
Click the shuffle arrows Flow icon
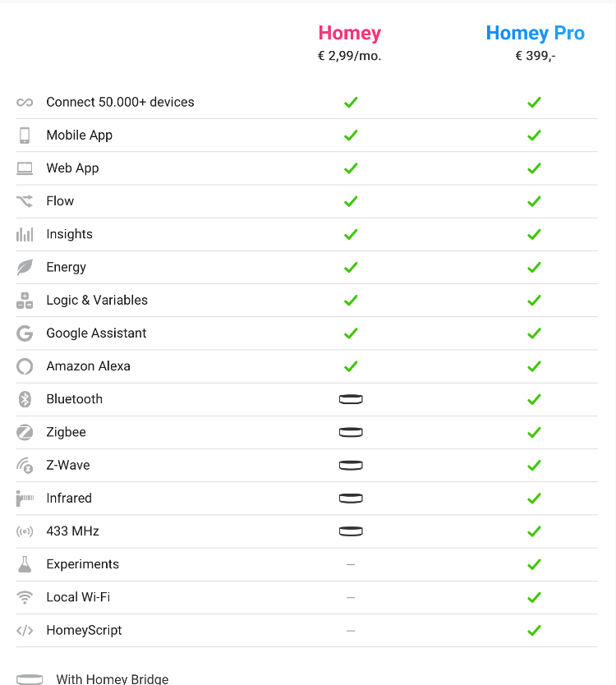click(x=25, y=201)
